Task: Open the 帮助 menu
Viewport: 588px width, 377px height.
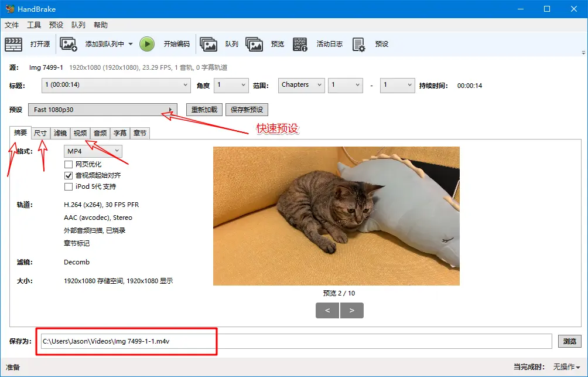Action: point(101,25)
